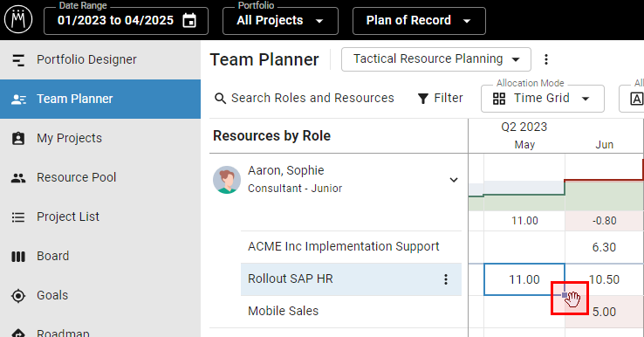
Task: Click the search magnifier icon
Action: click(221, 99)
